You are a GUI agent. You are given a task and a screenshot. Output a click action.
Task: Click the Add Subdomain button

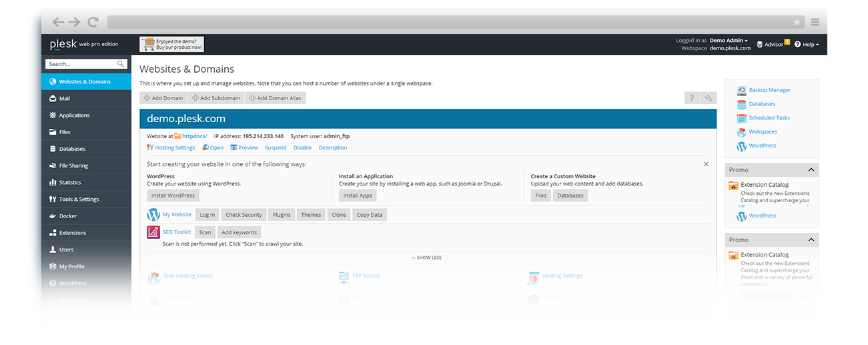point(216,98)
